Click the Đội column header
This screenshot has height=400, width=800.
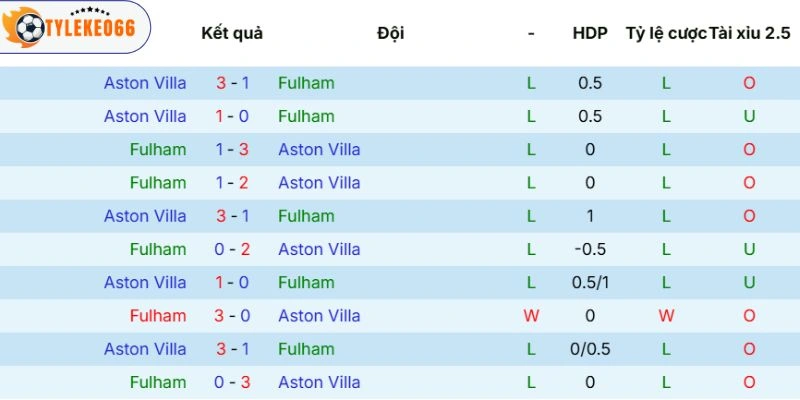[x=391, y=33]
